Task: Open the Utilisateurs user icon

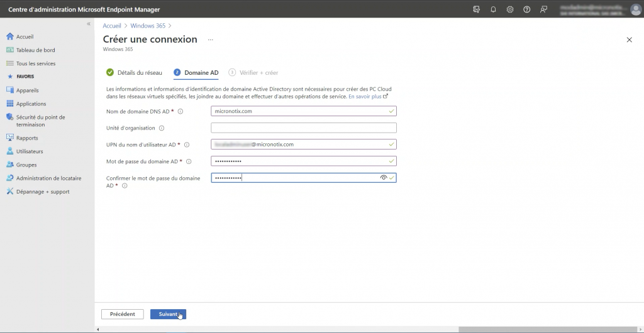Action: pyautogui.click(x=10, y=151)
